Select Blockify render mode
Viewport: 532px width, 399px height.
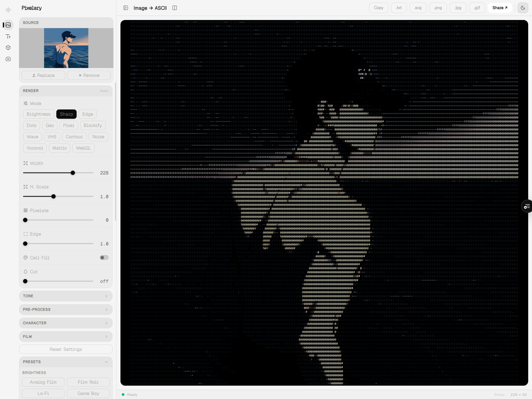(x=93, y=125)
